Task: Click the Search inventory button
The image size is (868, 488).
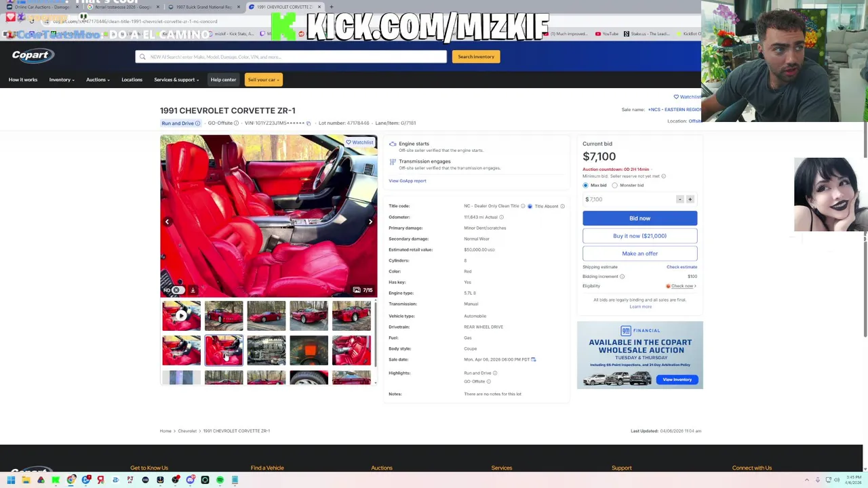Action: pyautogui.click(x=476, y=57)
